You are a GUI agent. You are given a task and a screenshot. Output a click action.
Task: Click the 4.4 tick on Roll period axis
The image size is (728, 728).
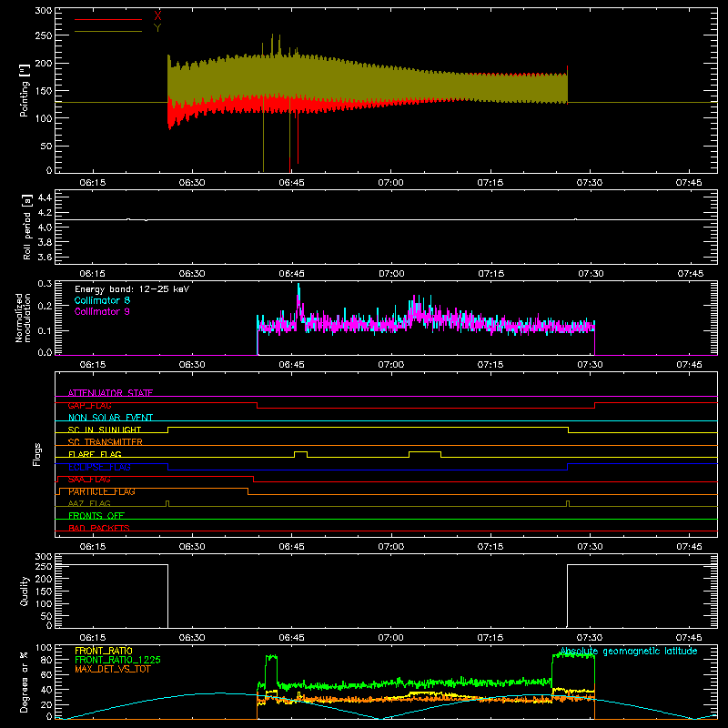(45, 197)
